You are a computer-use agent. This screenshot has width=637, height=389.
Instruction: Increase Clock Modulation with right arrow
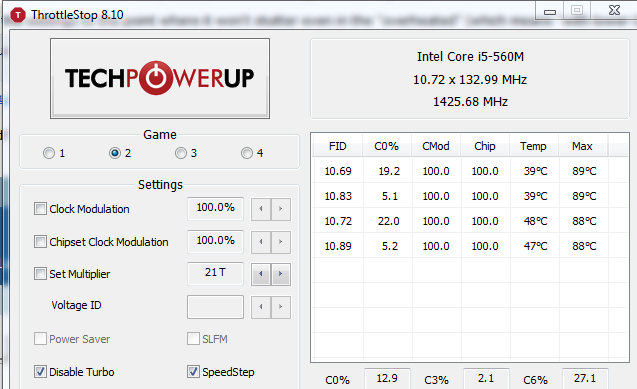pyautogui.click(x=281, y=209)
